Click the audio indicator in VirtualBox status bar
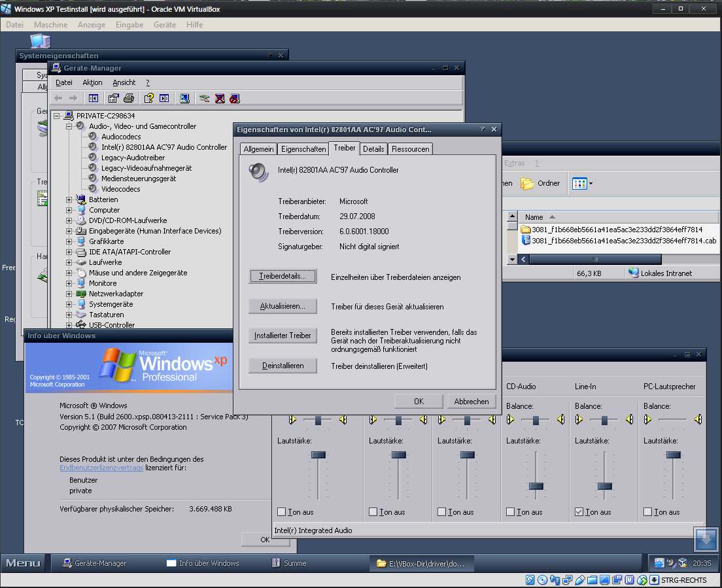The height and width of the screenshot is (588, 722). pyautogui.click(x=555, y=580)
